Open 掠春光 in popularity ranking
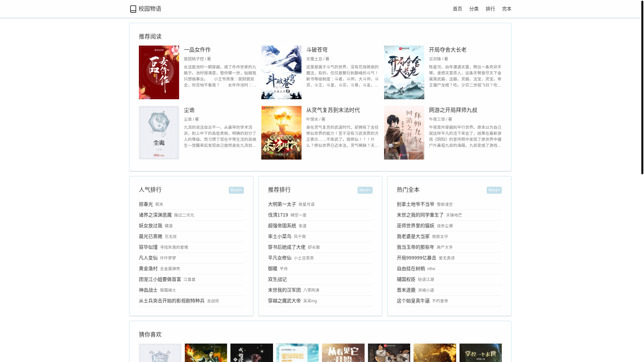Viewport: 644px width, 362px height. (146, 204)
